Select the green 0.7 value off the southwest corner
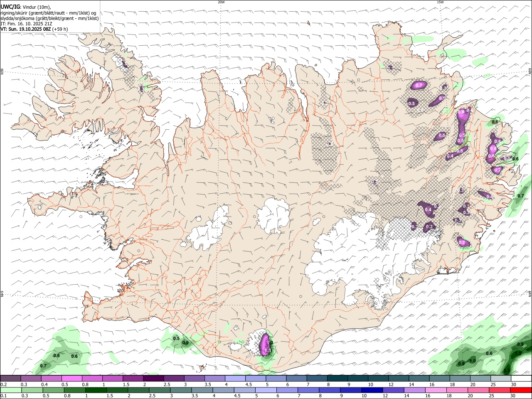532x399 pixels. pos(43,366)
